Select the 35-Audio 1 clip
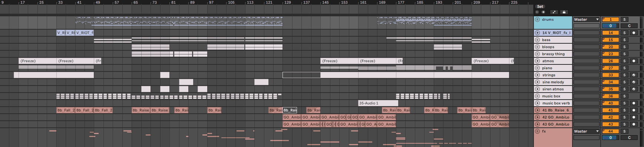Image resolution: width=644 pixels, height=147 pixels. tap(378, 103)
